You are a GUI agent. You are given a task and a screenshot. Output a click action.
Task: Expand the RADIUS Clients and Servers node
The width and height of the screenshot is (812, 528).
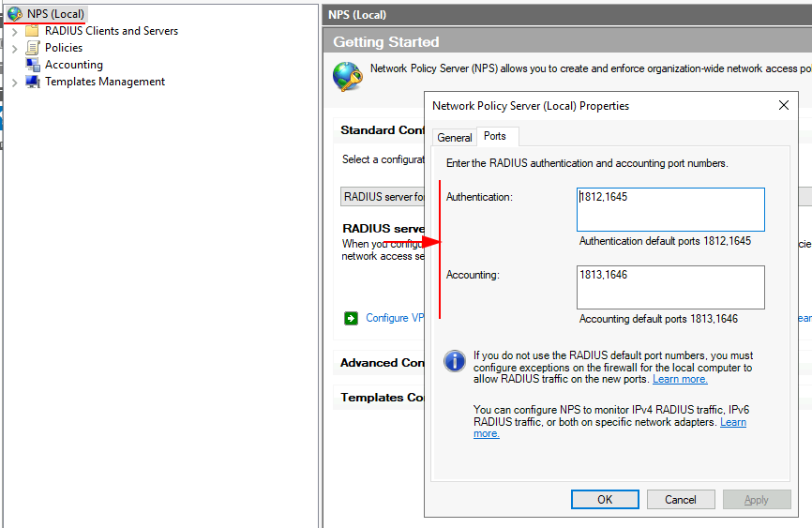tap(14, 32)
